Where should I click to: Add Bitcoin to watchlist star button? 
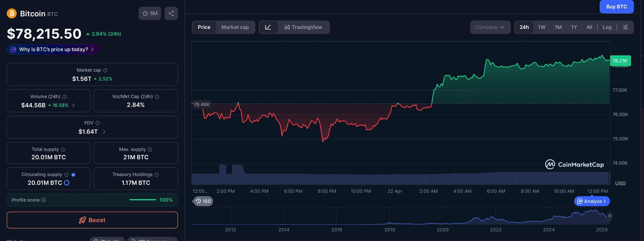[x=150, y=13]
